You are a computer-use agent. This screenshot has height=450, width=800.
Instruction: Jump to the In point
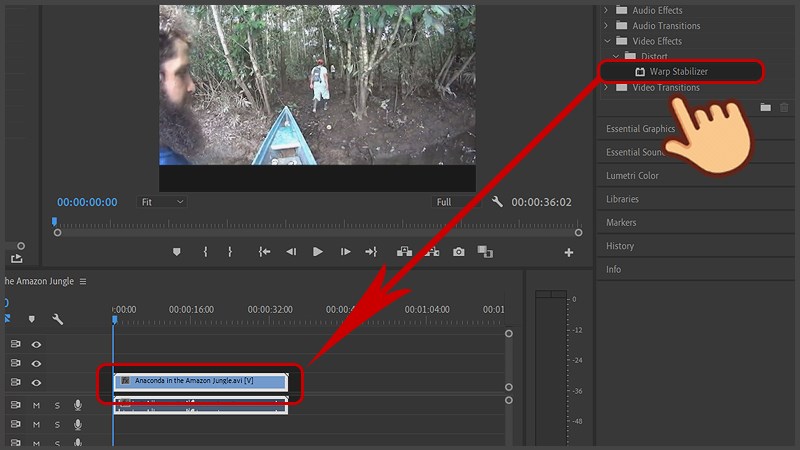pos(264,252)
